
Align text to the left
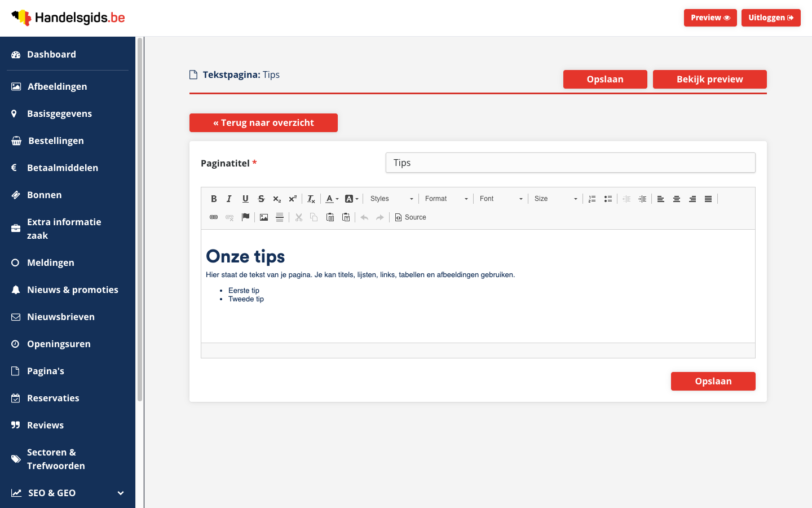(x=661, y=199)
